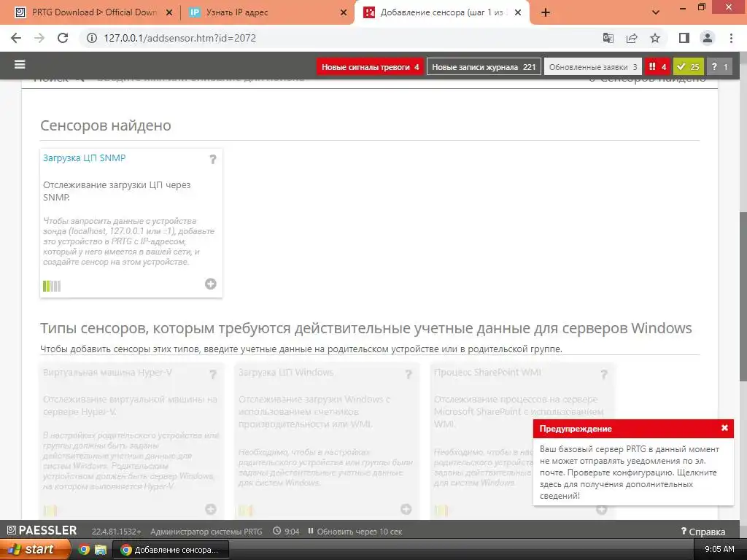The height and width of the screenshot is (560, 747).
Task: Click the page vertical scrollbar thumb
Action: tap(743, 295)
